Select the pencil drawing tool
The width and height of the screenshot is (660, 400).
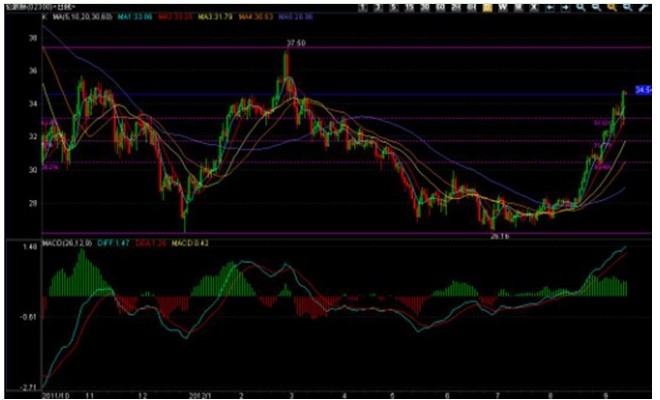pos(641,7)
